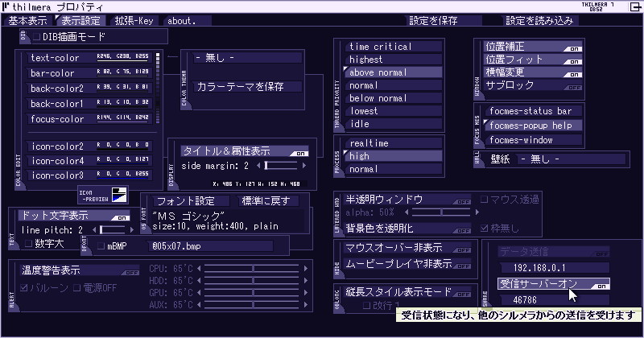Click the right arrow of the AUX temperature slider
The image size is (644, 338).
[306, 305]
